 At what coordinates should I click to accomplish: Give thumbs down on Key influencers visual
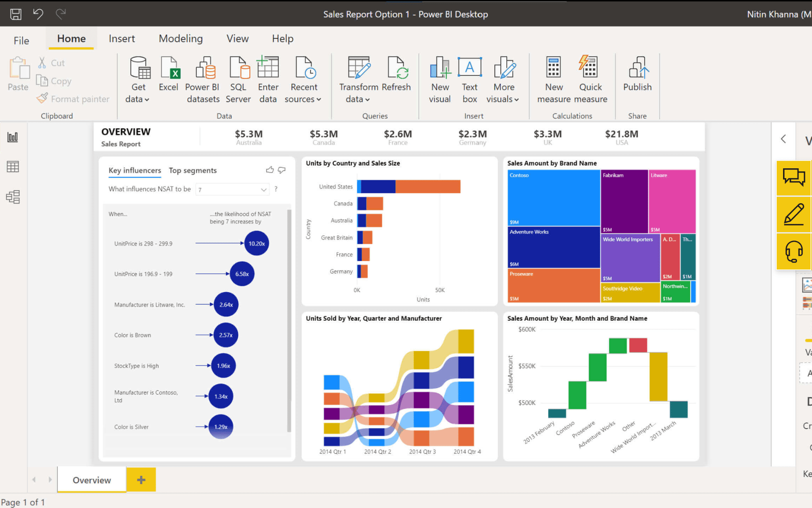point(282,170)
